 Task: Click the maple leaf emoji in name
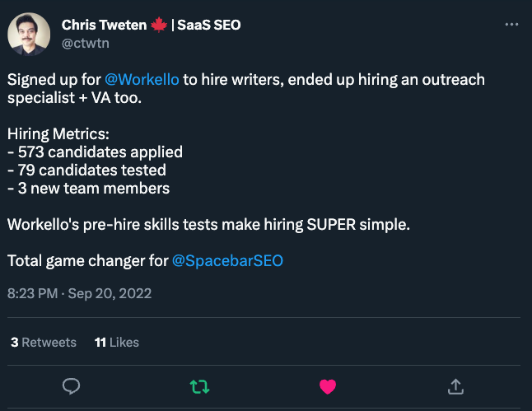(159, 25)
